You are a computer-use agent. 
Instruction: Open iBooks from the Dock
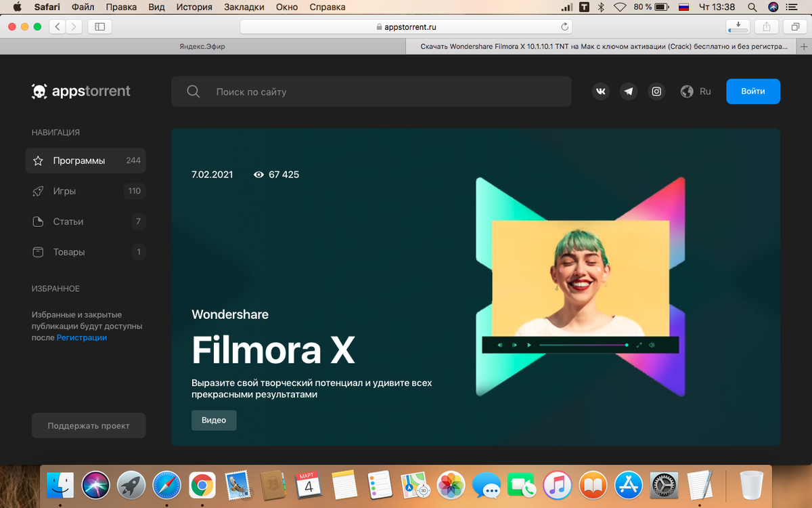click(593, 485)
